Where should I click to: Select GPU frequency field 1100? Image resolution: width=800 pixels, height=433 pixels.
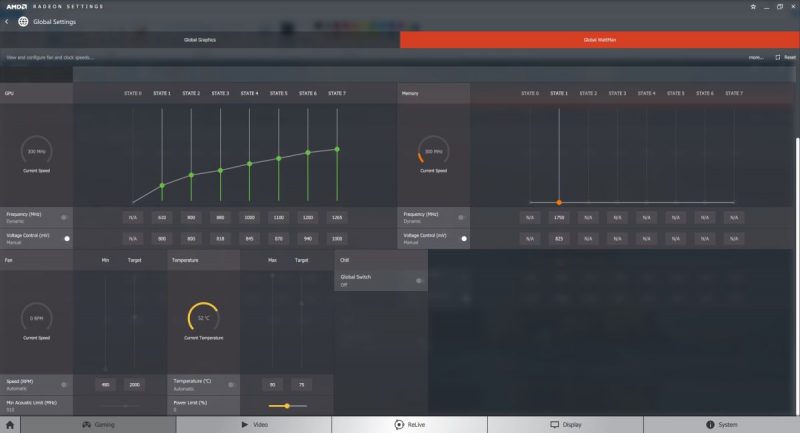[279, 217]
